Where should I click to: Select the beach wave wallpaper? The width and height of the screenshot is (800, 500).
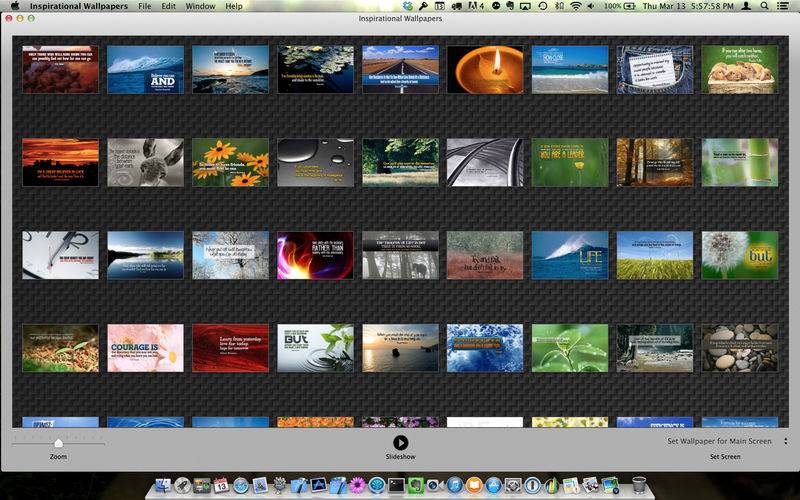click(x=570, y=69)
